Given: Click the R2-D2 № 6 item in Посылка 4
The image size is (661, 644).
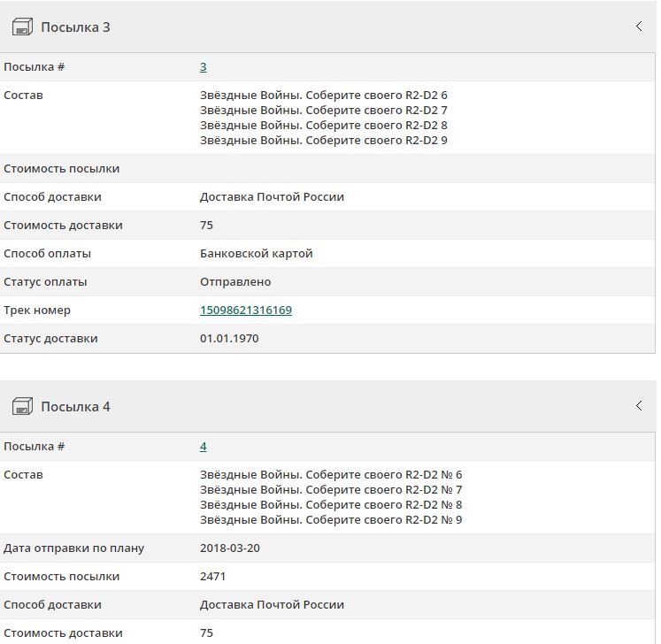Looking at the screenshot, I should pos(331,475).
